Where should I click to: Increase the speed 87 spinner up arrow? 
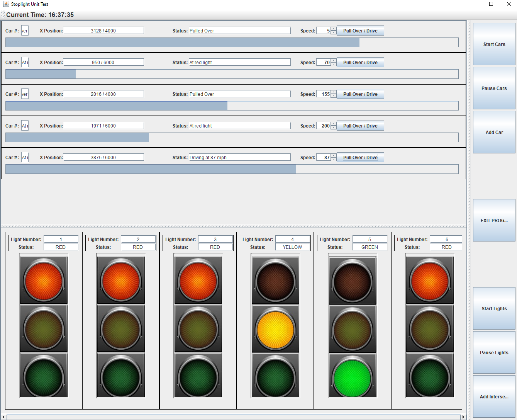click(x=334, y=156)
